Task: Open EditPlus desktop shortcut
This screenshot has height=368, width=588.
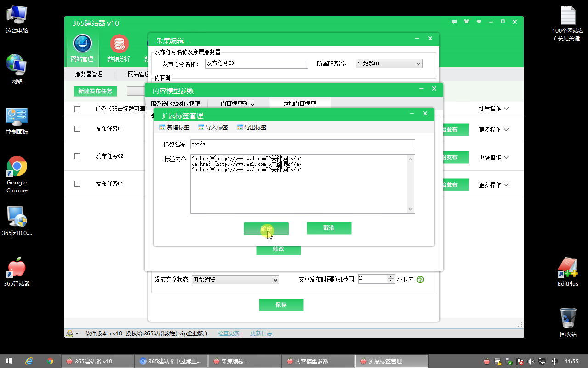Action: [x=568, y=272]
